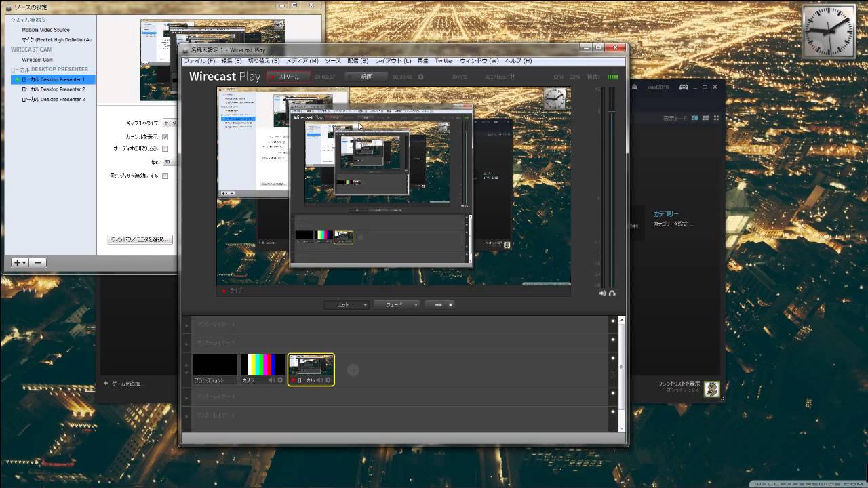Viewport: 868px width, 488px height.
Task: Click the gamepad icon in background window
Action: (684, 87)
